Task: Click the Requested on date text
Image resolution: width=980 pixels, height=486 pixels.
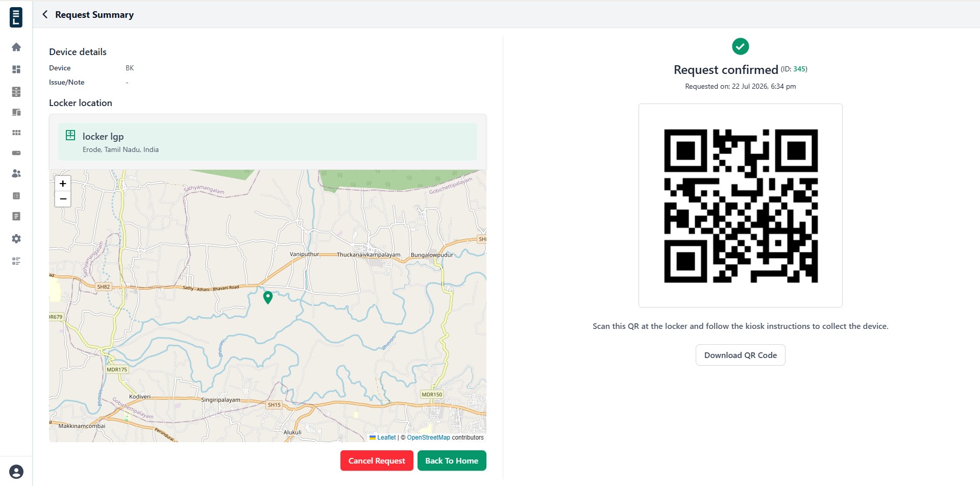Action: 741,86
